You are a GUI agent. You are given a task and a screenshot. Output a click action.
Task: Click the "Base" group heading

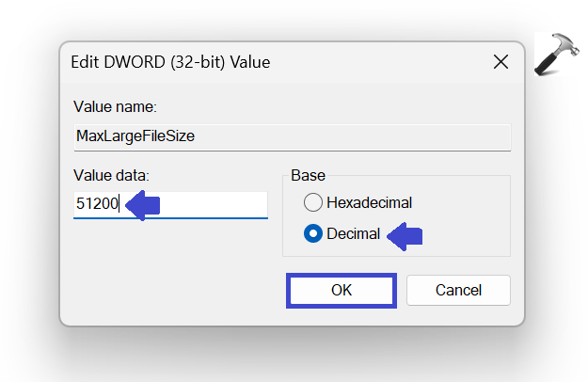[306, 176]
